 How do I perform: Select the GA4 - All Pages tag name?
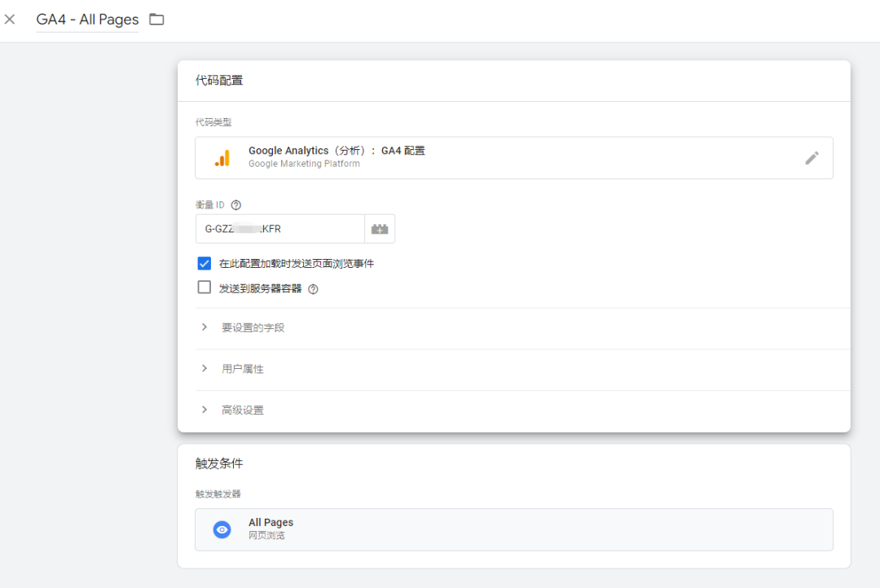pyautogui.click(x=87, y=19)
